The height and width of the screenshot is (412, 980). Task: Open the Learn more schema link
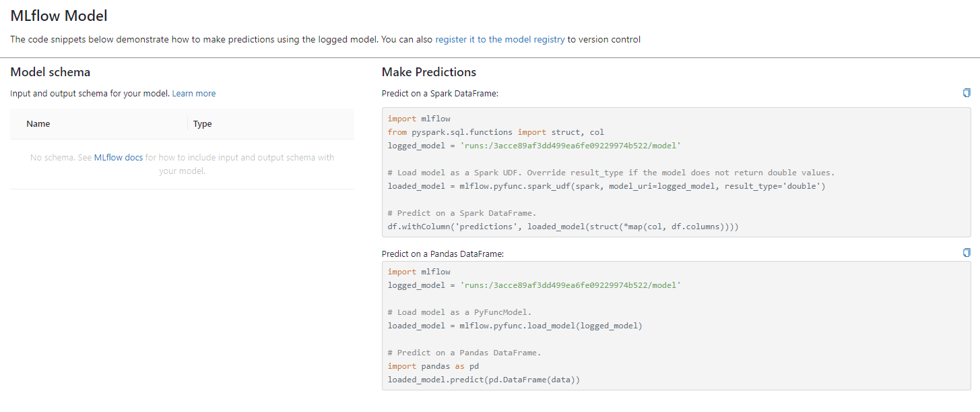[x=194, y=94]
